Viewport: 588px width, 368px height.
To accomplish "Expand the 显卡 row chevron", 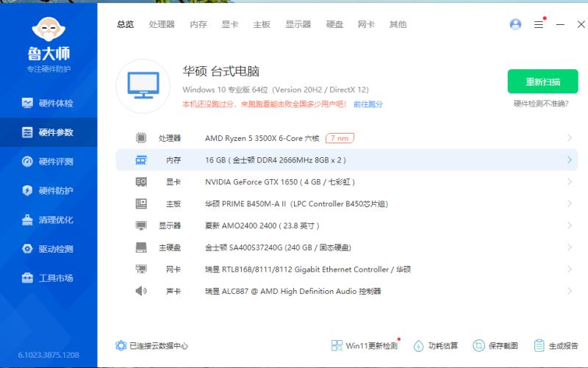I will pyautogui.click(x=570, y=181).
